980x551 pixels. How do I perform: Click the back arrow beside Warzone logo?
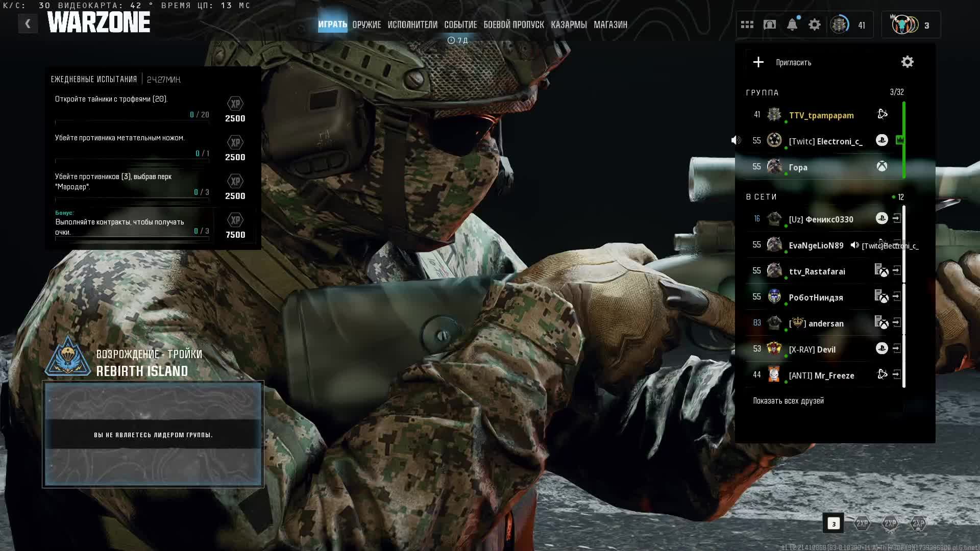click(28, 23)
